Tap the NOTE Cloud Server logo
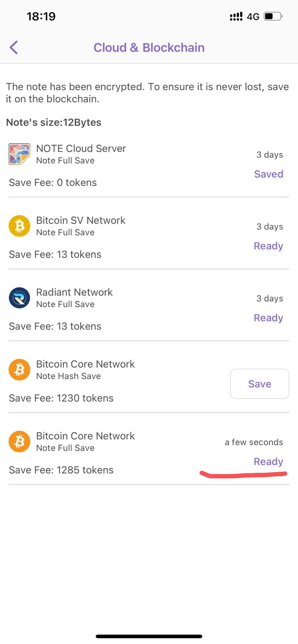Viewport: 298px width, 644px height. pyautogui.click(x=19, y=154)
